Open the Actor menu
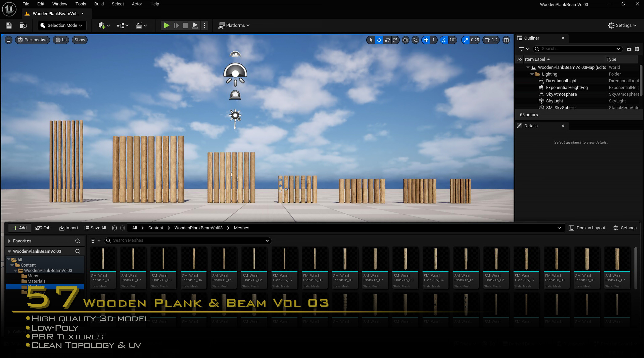 pos(137,4)
